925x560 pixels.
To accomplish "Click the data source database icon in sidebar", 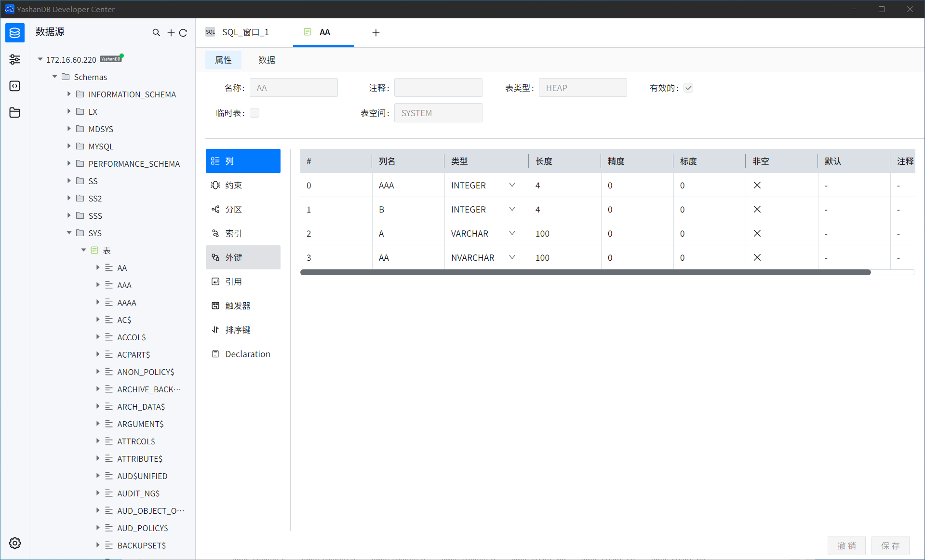I will [x=15, y=33].
